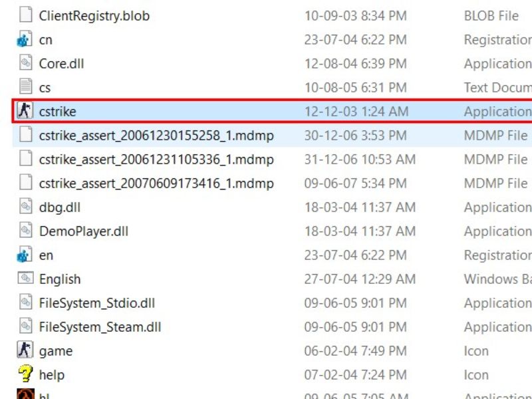The width and height of the screenshot is (532, 399).
Task: Click the dbg.dll file icon
Action: pos(25,207)
